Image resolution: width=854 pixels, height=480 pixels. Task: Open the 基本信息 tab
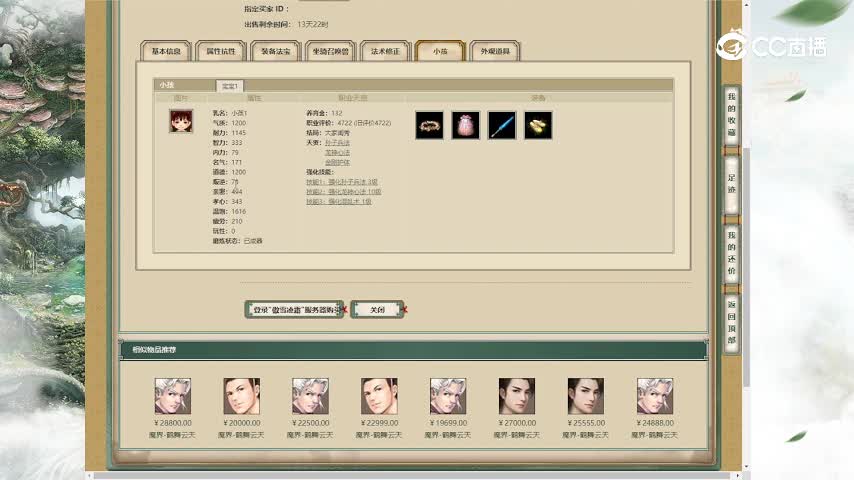pyautogui.click(x=166, y=51)
